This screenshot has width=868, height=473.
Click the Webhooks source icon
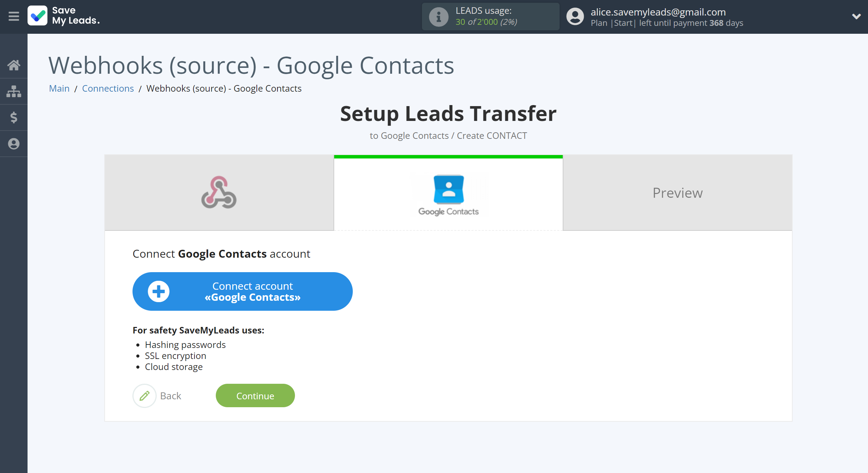pyautogui.click(x=219, y=193)
